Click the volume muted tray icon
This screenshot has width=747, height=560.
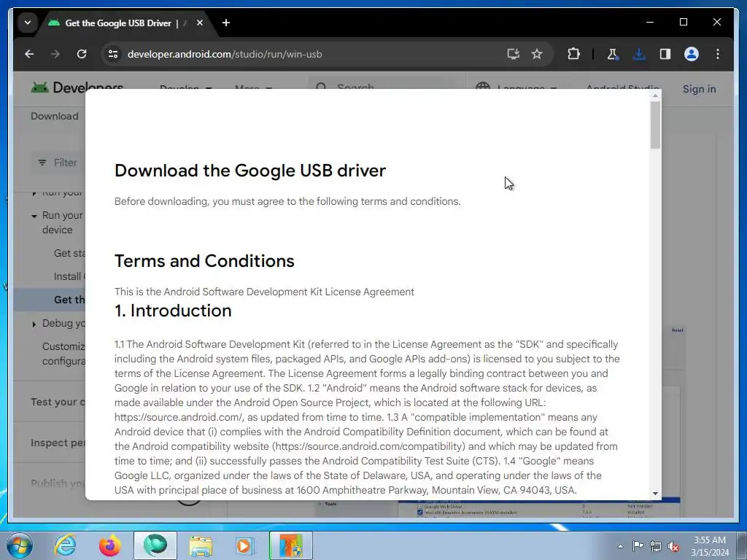coord(673,546)
